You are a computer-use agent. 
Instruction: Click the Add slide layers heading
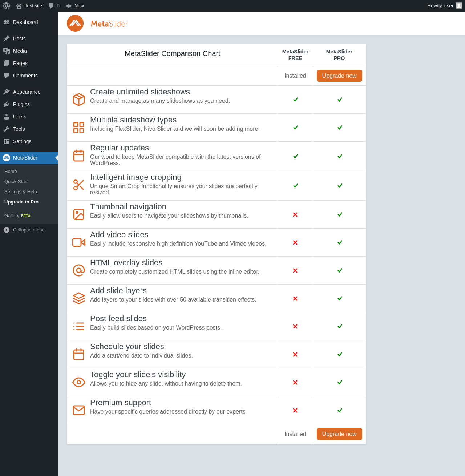(118, 291)
